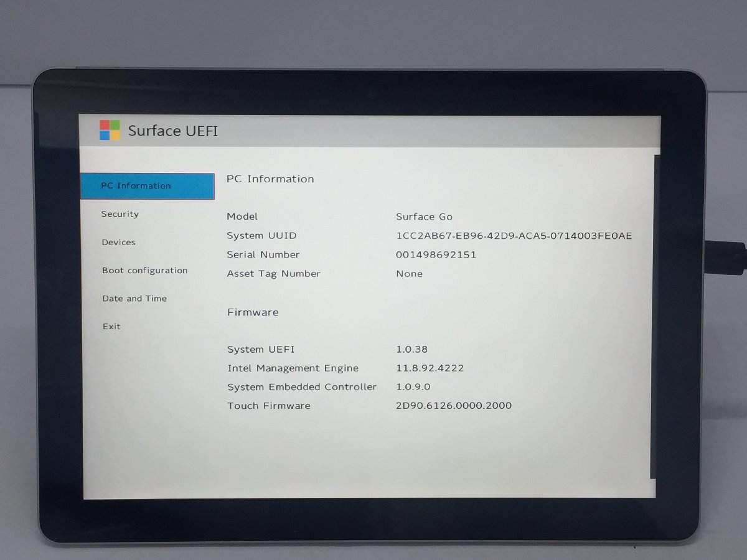Click the version value 11.8.92.4222
The height and width of the screenshot is (560, 747).
click(x=430, y=368)
